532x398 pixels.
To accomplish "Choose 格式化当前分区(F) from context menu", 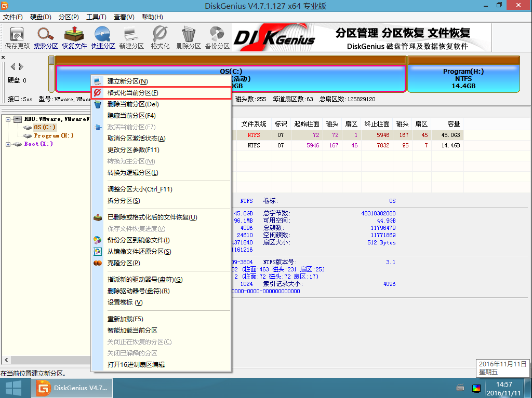I will [161, 93].
